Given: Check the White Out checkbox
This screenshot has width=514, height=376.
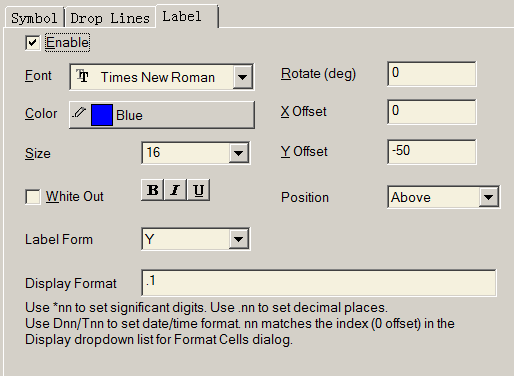Looking at the screenshot, I should (33, 197).
